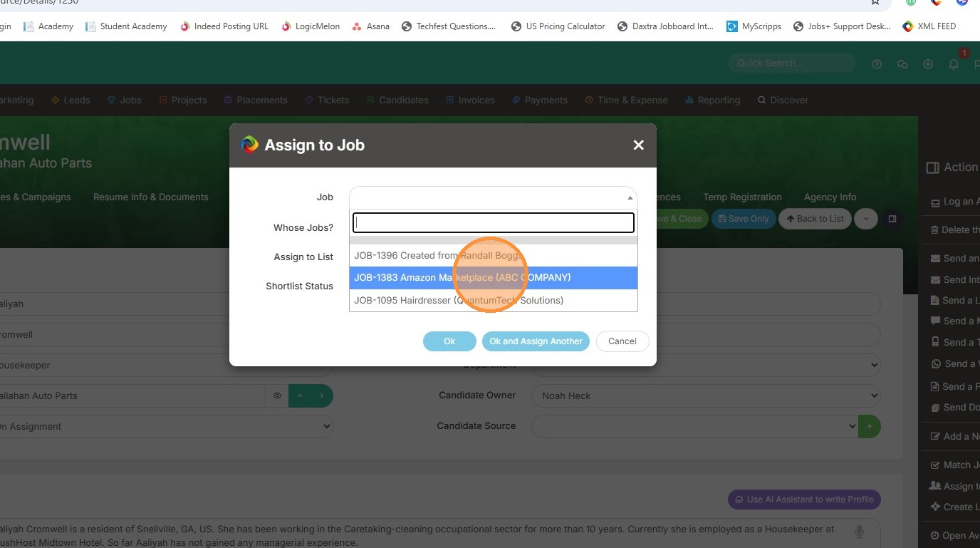Image resolution: width=980 pixels, height=548 pixels.
Task: Open the Asana bookmark
Action: [x=371, y=26]
